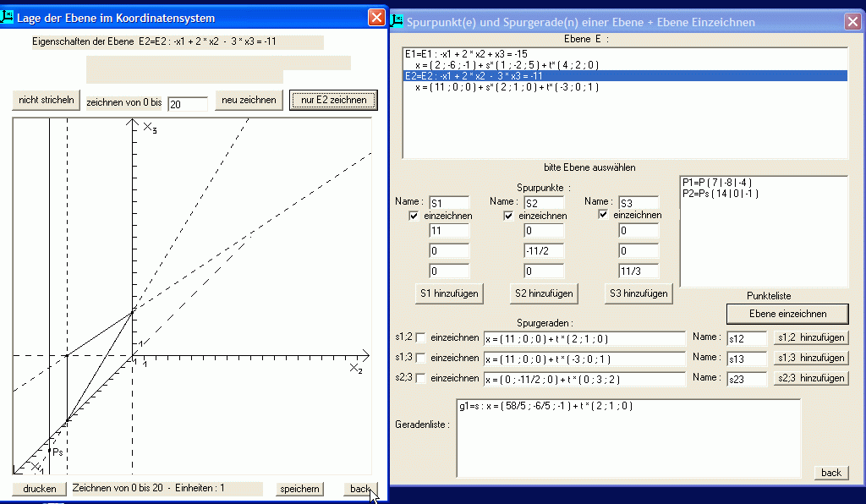Click 'S1 hinzufügen' button

[x=448, y=293]
